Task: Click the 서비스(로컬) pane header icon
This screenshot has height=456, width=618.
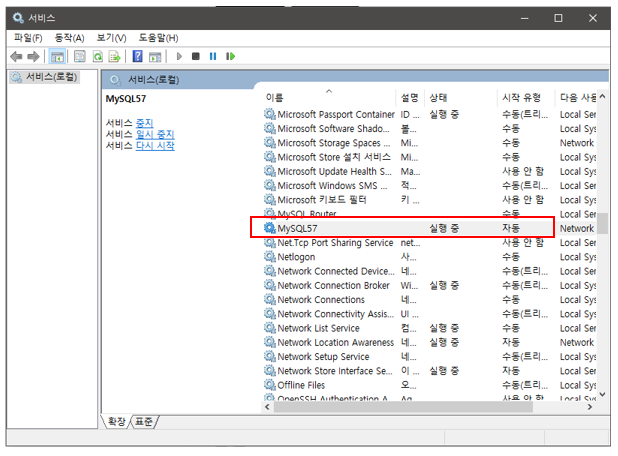Action: (x=115, y=80)
